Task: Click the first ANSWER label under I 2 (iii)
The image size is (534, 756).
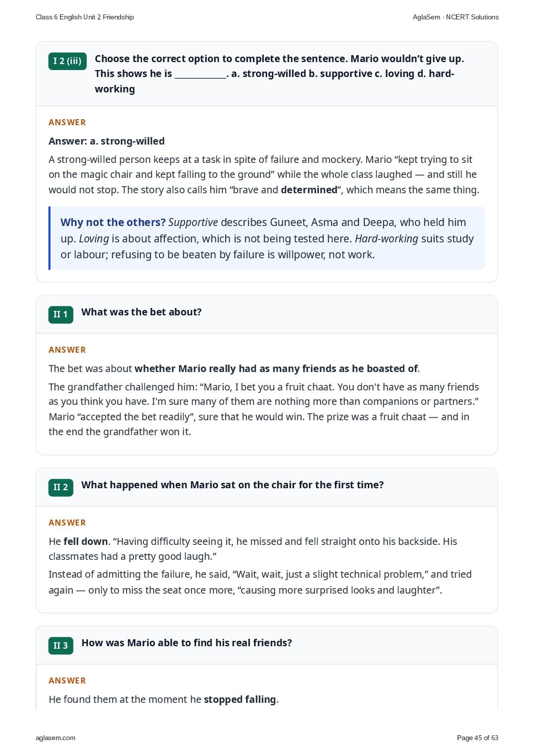Action: [x=67, y=122]
